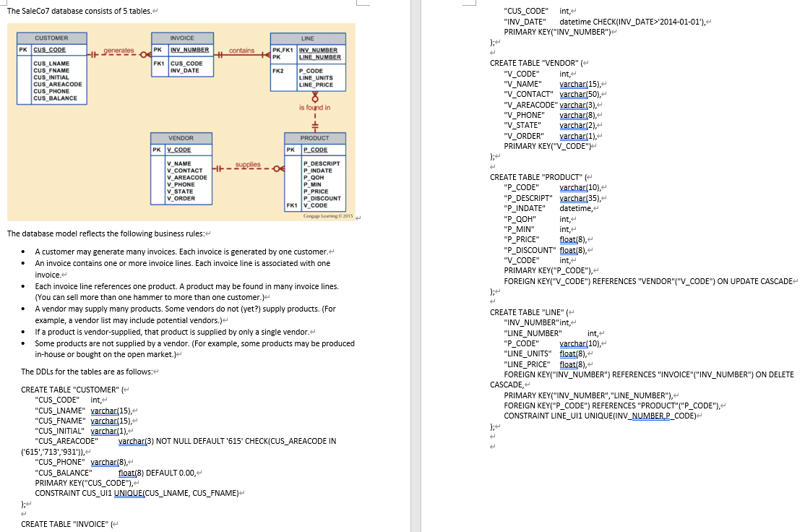Click the varchar(3) link in CUS_AREACODE line
Viewport: 805px width, 532px height.
pos(132,441)
